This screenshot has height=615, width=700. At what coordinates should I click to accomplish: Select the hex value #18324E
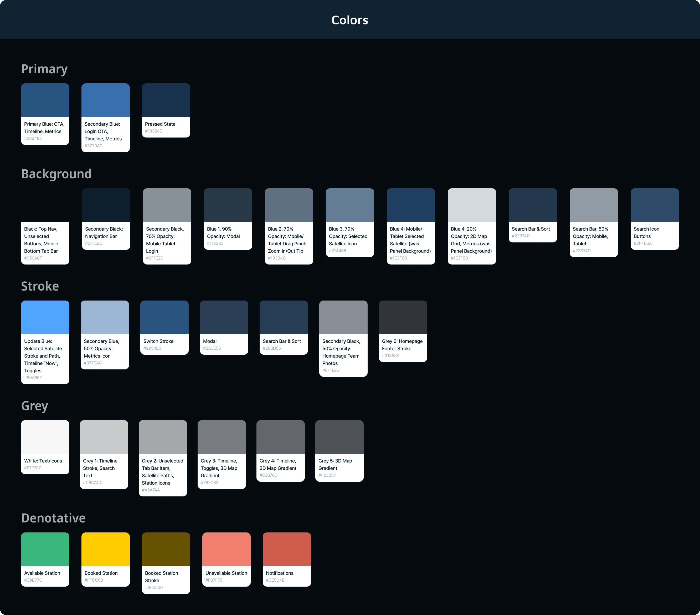click(x=153, y=131)
